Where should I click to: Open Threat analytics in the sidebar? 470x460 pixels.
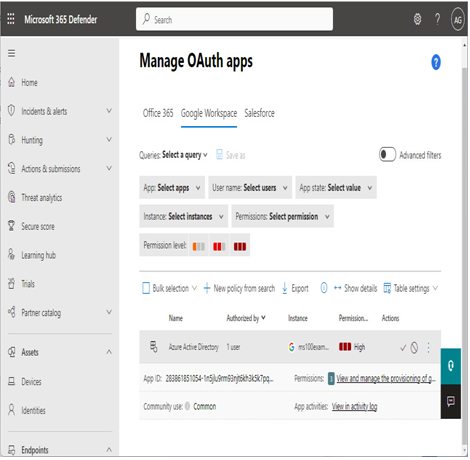(x=42, y=198)
